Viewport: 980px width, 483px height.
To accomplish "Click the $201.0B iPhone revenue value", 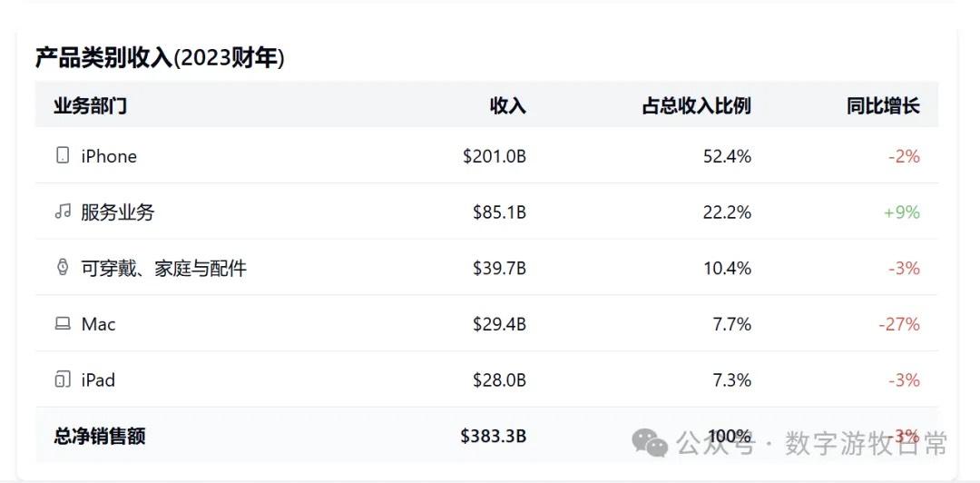I will click(x=494, y=156).
